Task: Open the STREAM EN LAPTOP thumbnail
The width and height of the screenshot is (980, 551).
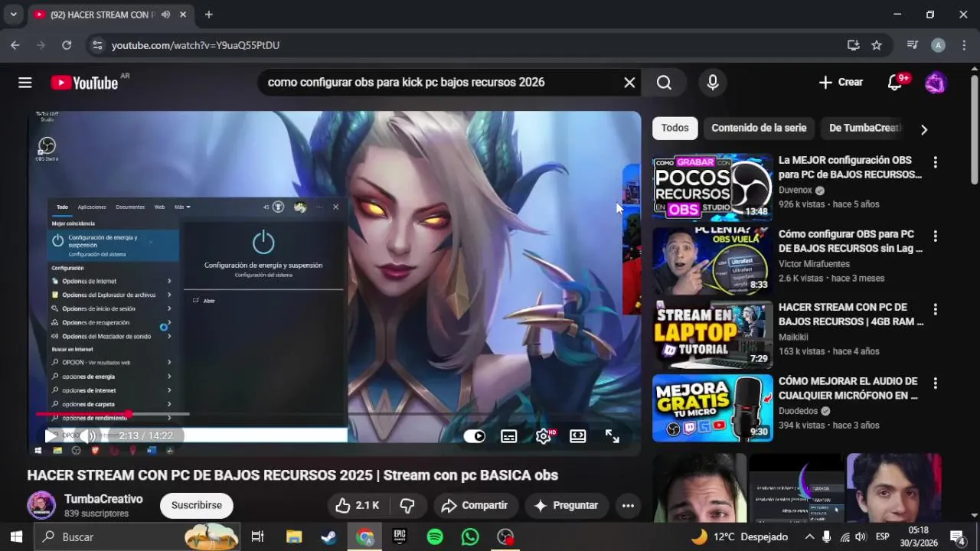Action: [713, 334]
